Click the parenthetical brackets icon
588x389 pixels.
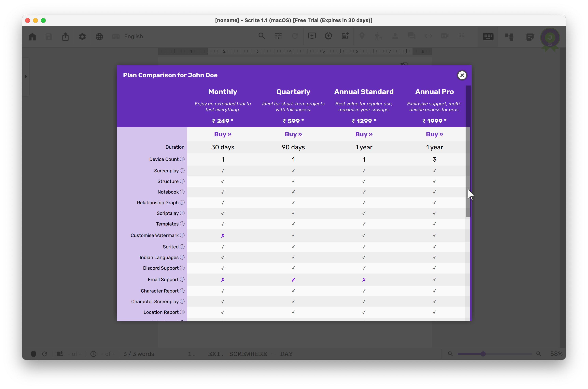pos(428,36)
